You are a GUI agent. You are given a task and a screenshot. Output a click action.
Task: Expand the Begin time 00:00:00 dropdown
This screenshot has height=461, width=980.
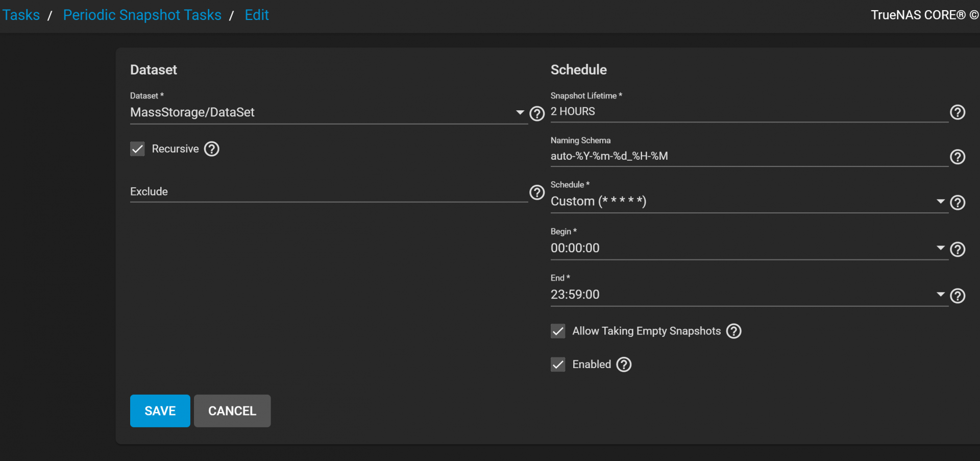(749, 248)
